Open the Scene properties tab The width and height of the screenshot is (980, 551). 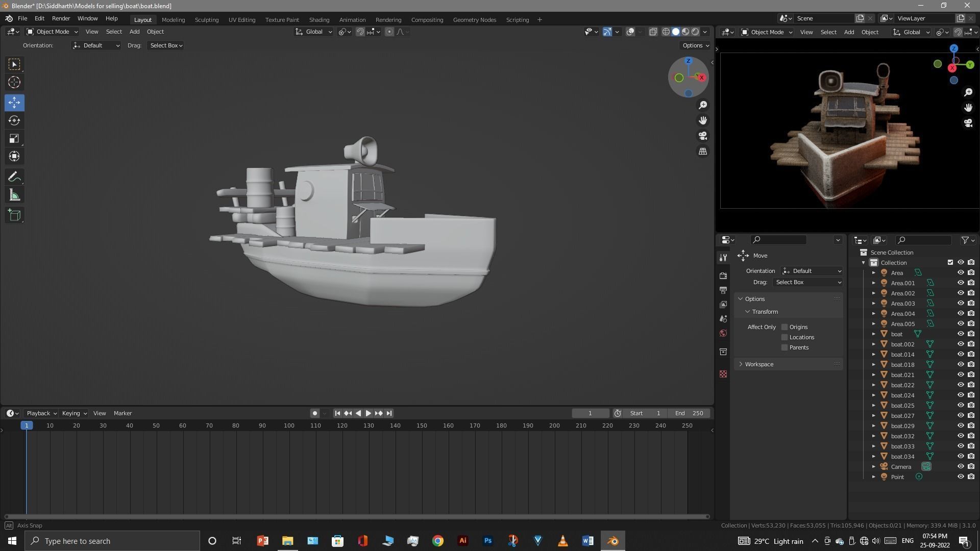pyautogui.click(x=723, y=319)
